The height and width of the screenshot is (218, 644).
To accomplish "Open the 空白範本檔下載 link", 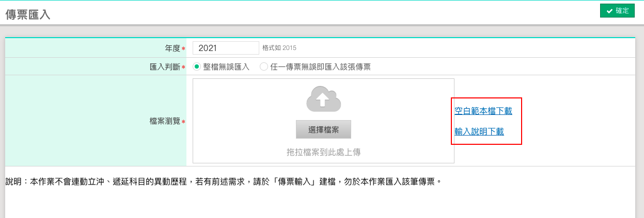I will point(483,111).
